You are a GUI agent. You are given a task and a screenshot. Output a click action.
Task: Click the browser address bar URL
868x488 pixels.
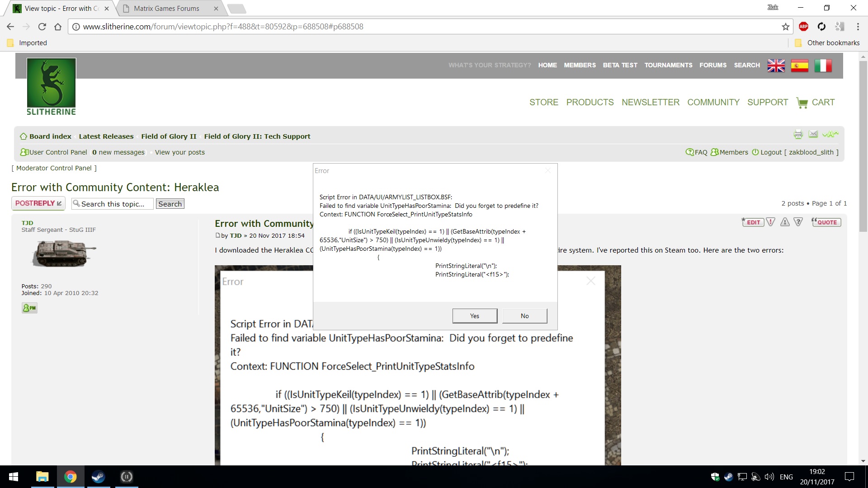pos(223,27)
